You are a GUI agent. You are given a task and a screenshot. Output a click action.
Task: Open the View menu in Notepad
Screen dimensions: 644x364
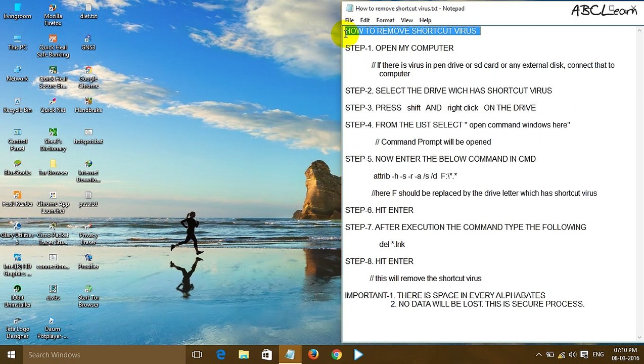click(x=406, y=20)
